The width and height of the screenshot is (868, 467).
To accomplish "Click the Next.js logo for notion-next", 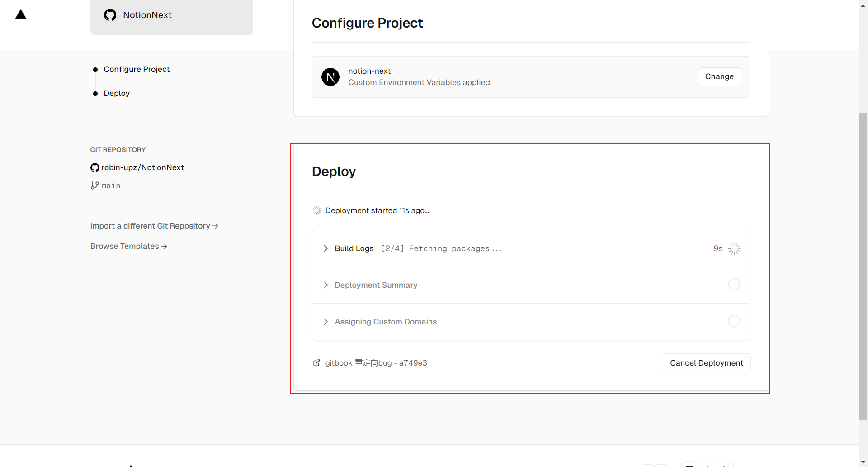I will point(330,77).
